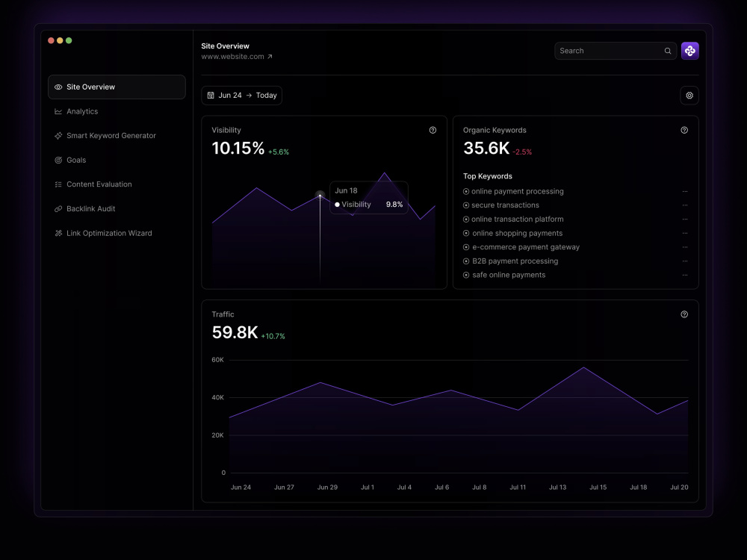This screenshot has height=560, width=747.
Task: Click the Jun 24 axis label on Traffic chart
Action: pos(241,487)
